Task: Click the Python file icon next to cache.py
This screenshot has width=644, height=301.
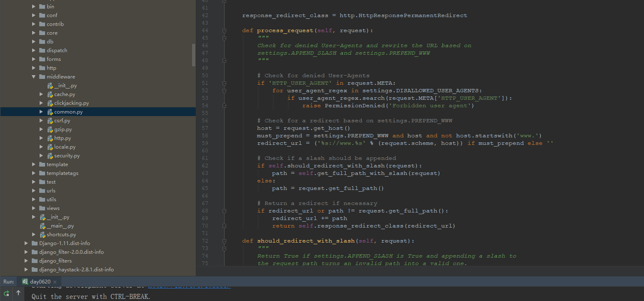Action: [50, 94]
